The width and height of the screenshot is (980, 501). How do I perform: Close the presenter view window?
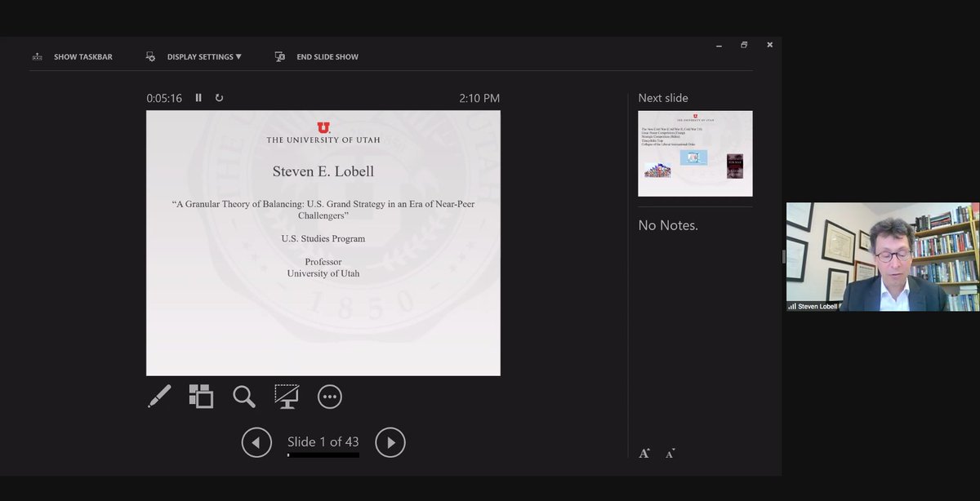[x=769, y=45]
